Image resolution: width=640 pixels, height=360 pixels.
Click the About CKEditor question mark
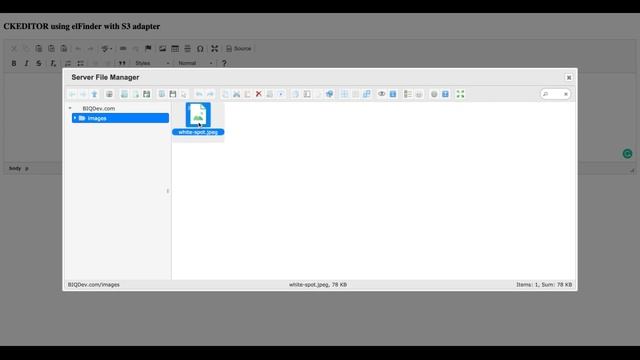coord(224,63)
